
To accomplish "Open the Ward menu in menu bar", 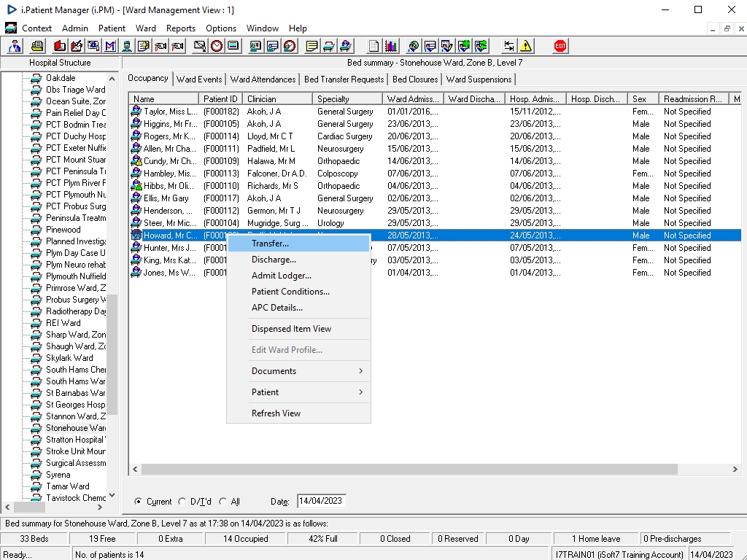I will [145, 28].
